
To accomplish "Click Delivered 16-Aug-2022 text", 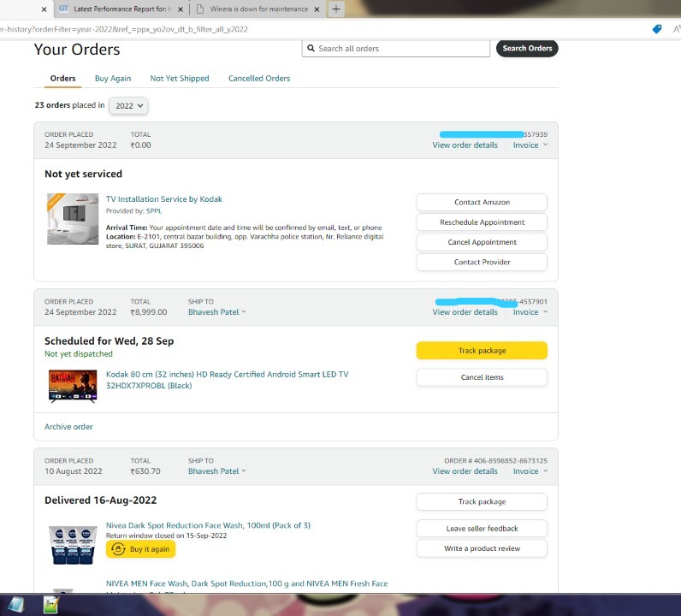I will point(100,500).
